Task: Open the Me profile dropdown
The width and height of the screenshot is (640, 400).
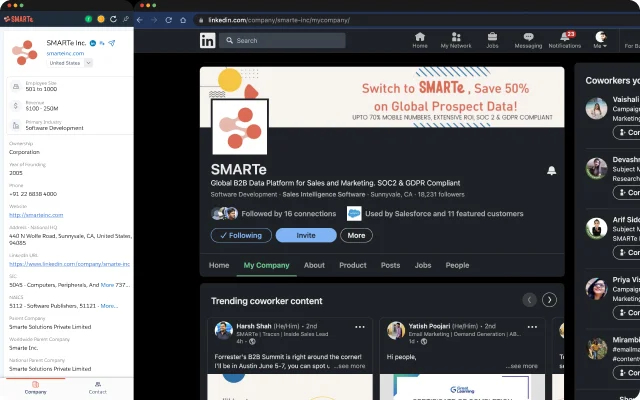Action: 600,40
